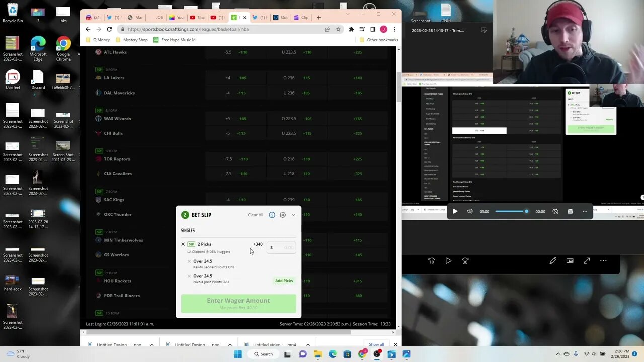
Task: Play video from bottom player bar
Action: coord(448,261)
